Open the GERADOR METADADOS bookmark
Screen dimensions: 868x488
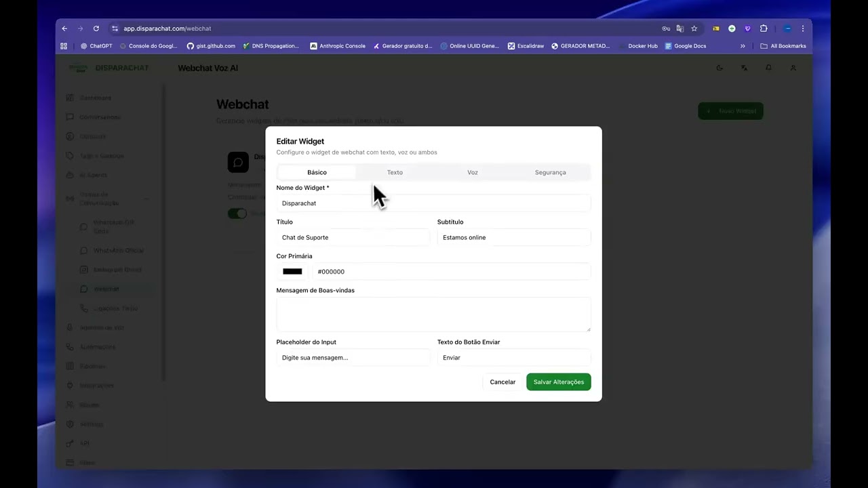pos(580,46)
